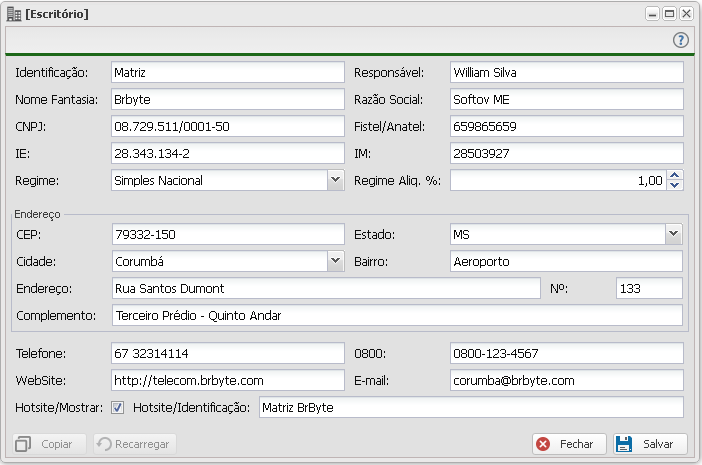Click the help question mark icon
The width and height of the screenshot is (702, 465).
click(x=681, y=40)
